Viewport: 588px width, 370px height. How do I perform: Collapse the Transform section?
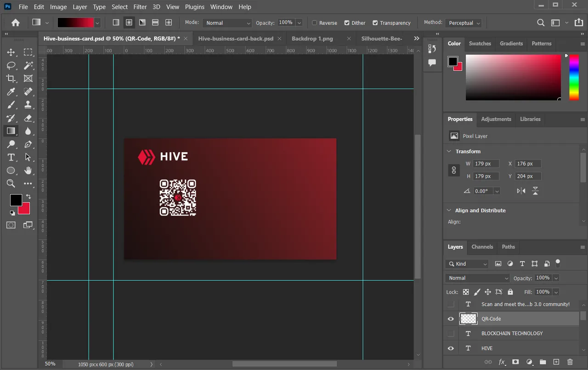point(449,151)
